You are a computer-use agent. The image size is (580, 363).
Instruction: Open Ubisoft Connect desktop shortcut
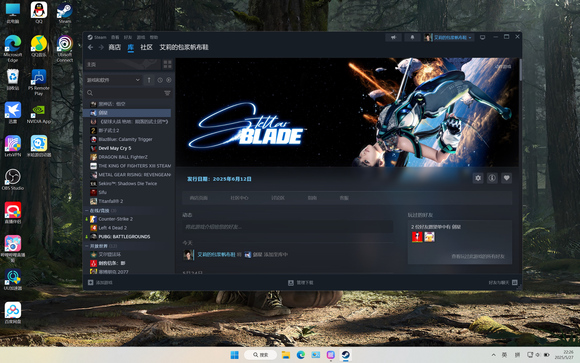[x=65, y=48]
